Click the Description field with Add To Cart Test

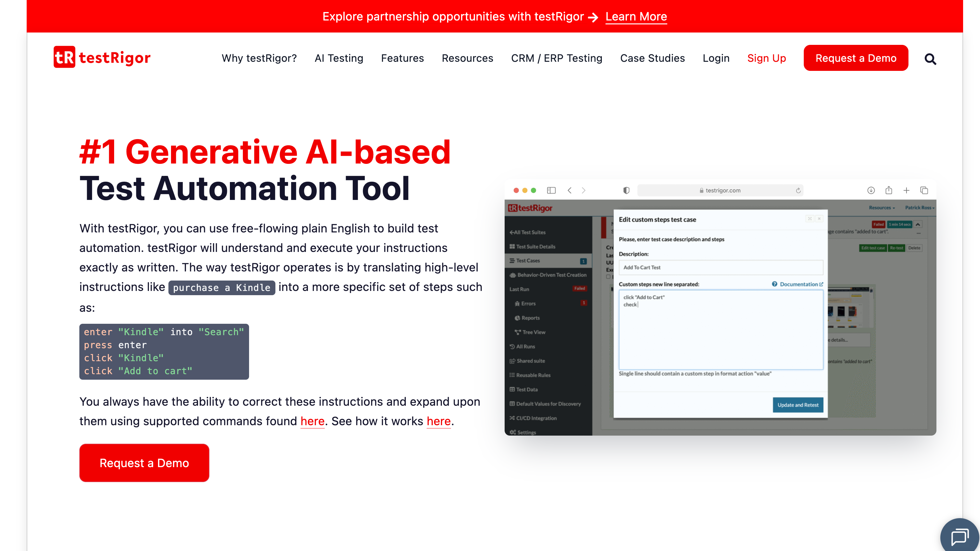tap(721, 267)
